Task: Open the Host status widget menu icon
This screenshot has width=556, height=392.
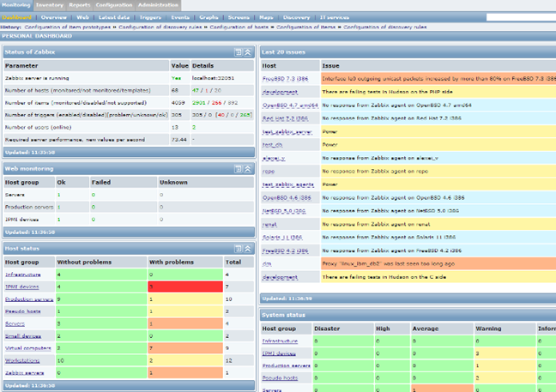Action: click(239, 249)
